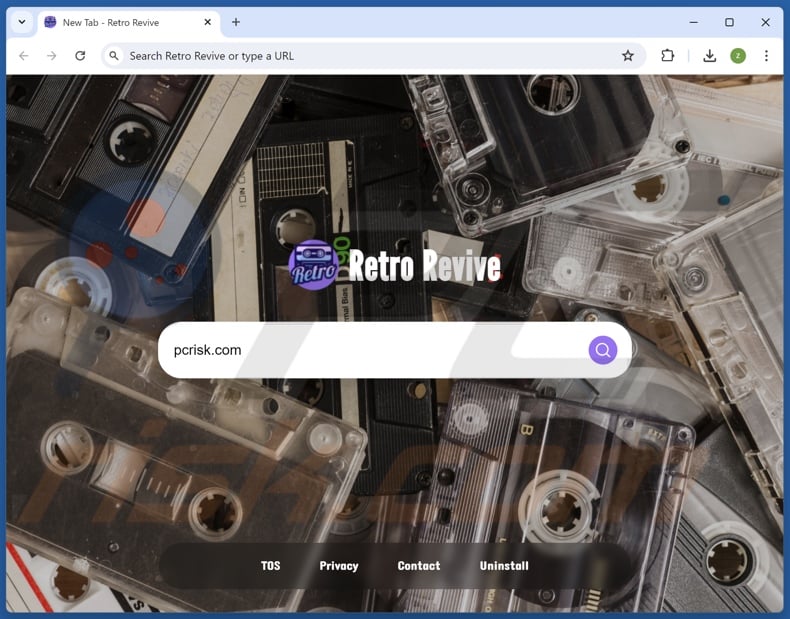Go back to the previous page
Screen dimensions: 790x619
pyautogui.click(x=24, y=56)
